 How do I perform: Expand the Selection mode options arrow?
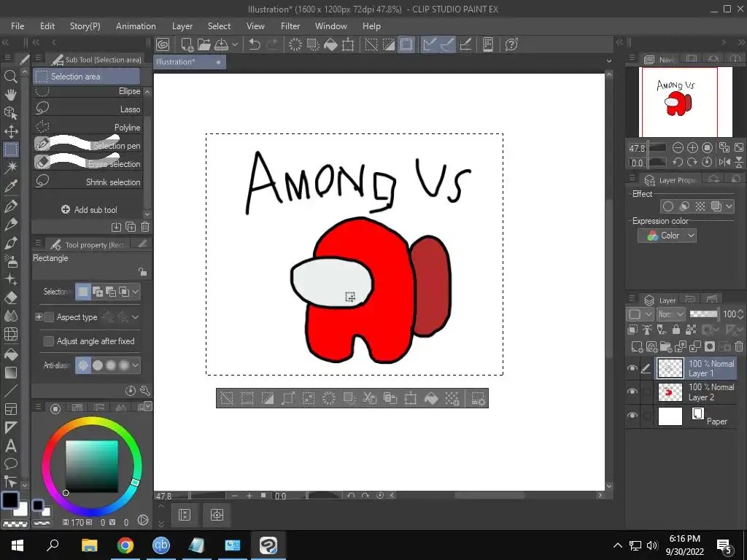(x=136, y=292)
